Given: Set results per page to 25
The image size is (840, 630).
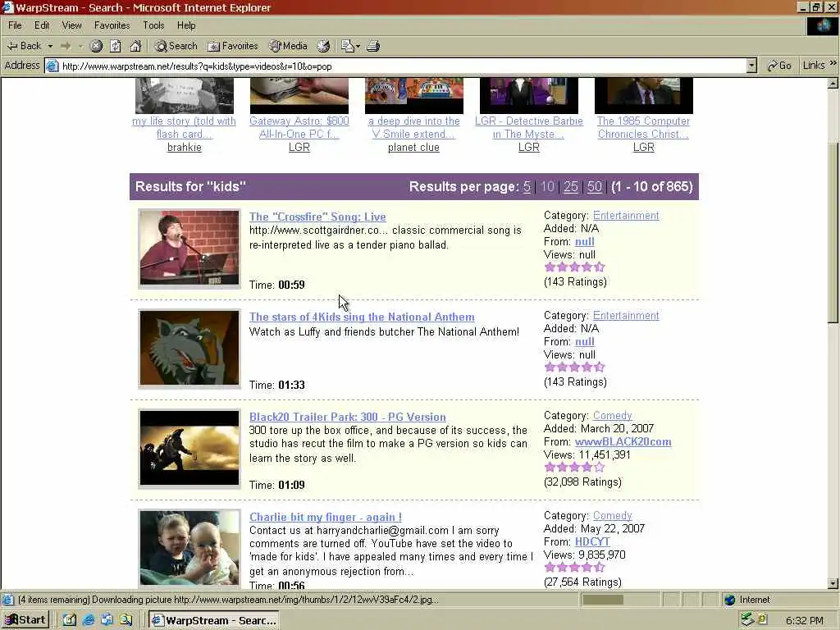Looking at the screenshot, I should pyautogui.click(x=571, y=186).
